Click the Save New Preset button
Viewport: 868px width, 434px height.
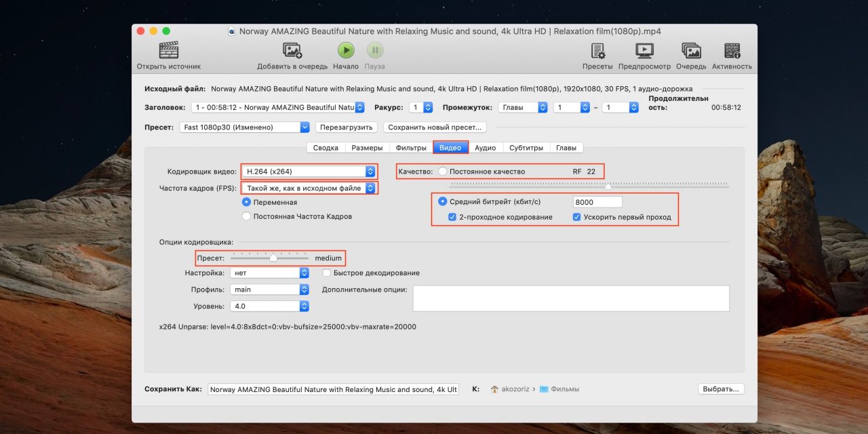tap(435, 127)
